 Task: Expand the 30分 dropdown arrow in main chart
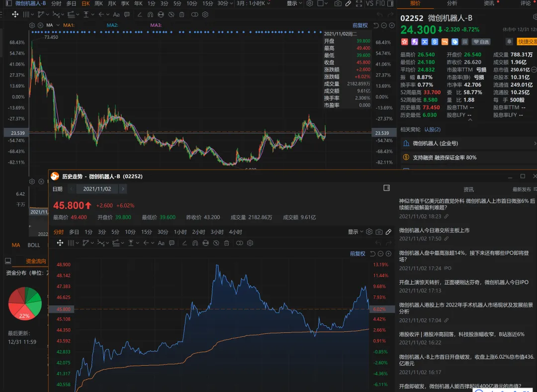(232, 3)
